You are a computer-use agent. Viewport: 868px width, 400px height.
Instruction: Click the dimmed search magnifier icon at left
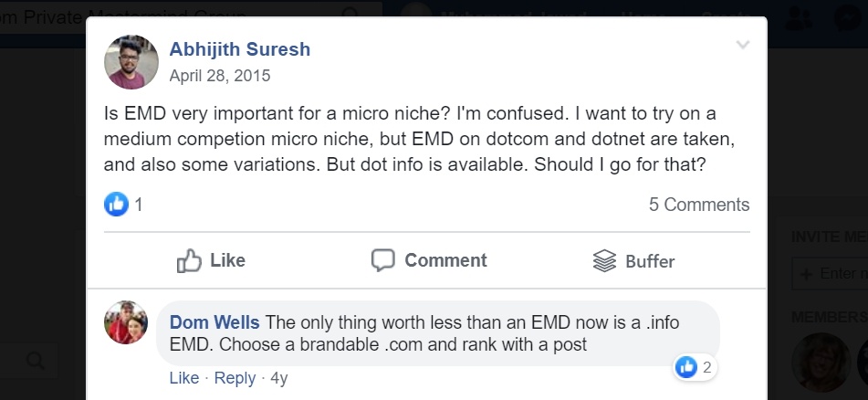[x=36, y=362]
